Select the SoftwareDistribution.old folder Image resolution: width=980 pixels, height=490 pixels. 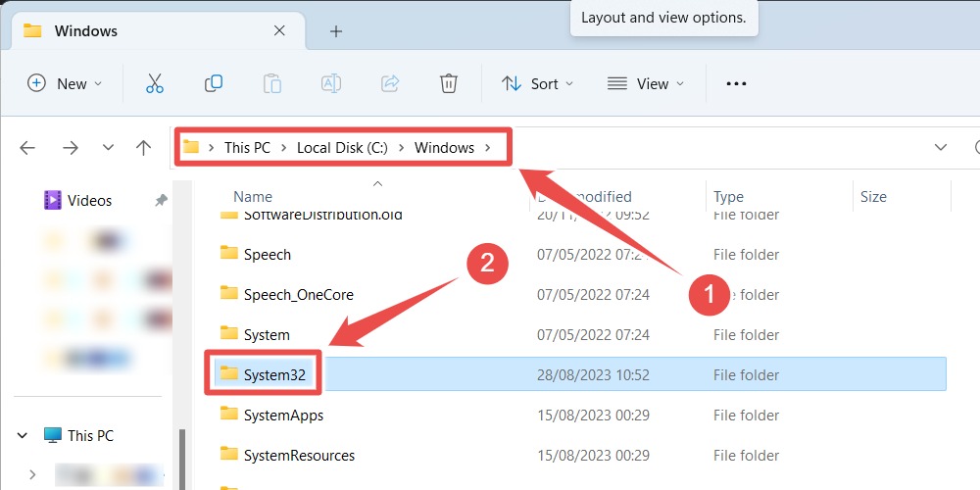[323, 216]
